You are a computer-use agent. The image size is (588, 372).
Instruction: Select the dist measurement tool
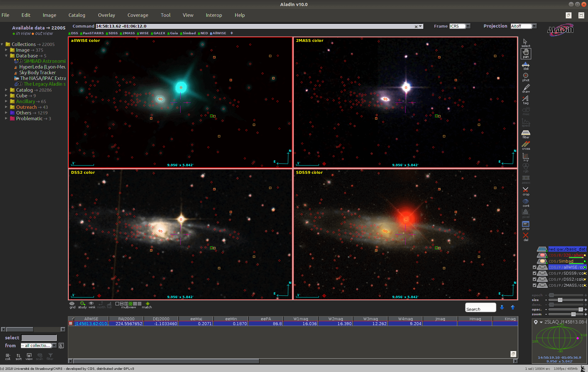pos(525,66)
